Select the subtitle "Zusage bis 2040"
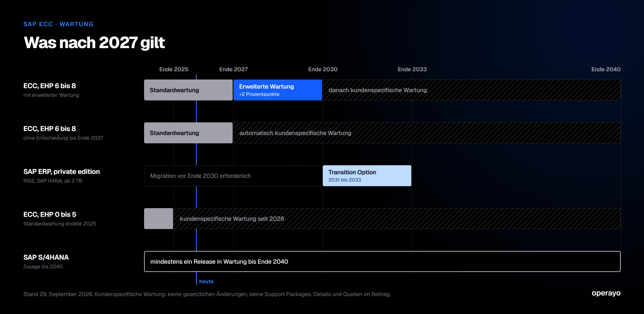The image size is (644, 314). [x=43, y=266]
